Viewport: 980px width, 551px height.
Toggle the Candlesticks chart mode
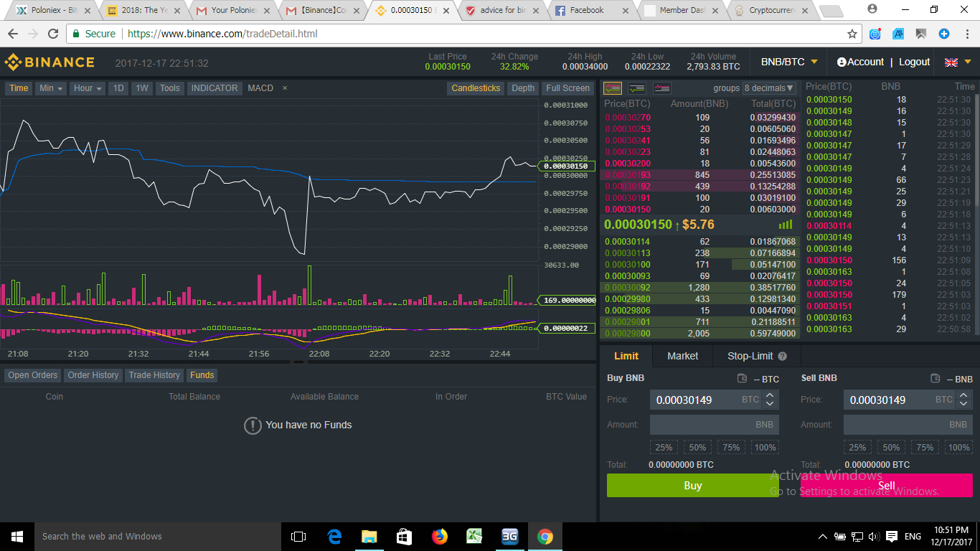click(x=476, y=88)
